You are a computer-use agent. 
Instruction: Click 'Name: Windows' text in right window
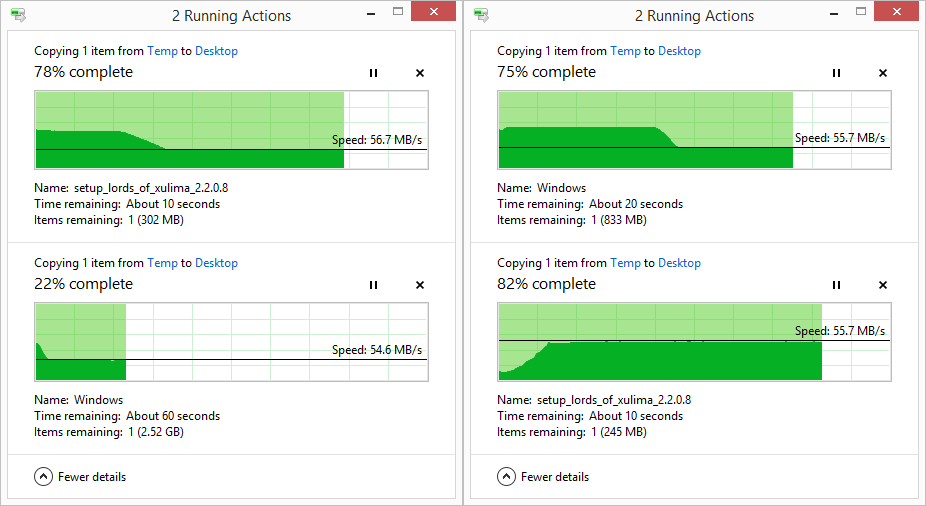[x=542, y=188]
